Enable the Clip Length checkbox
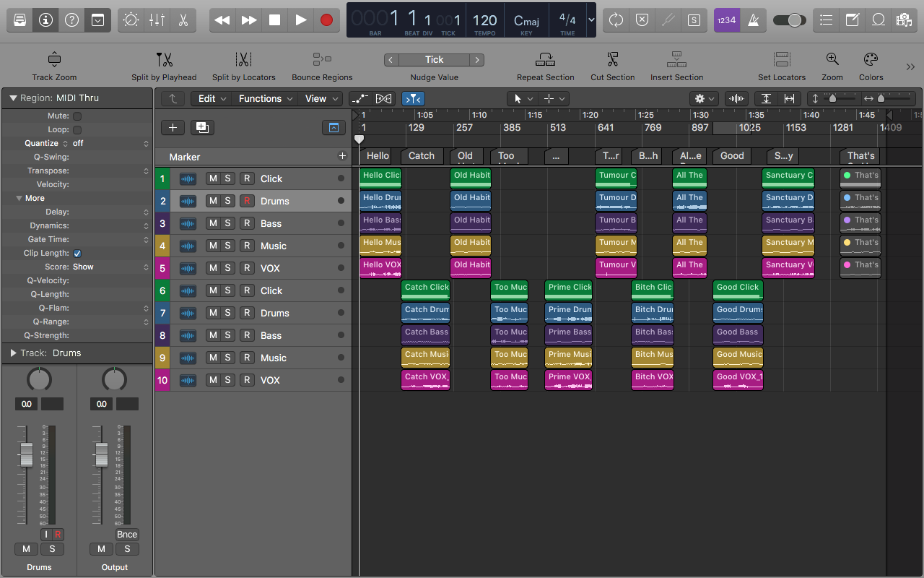 77,254
